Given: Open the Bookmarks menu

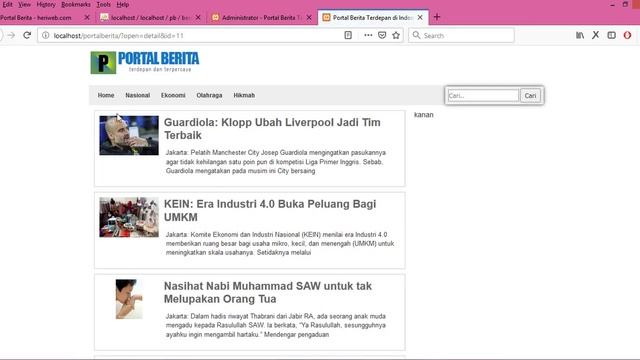Looking at the screenshot, I should point(76,4).
